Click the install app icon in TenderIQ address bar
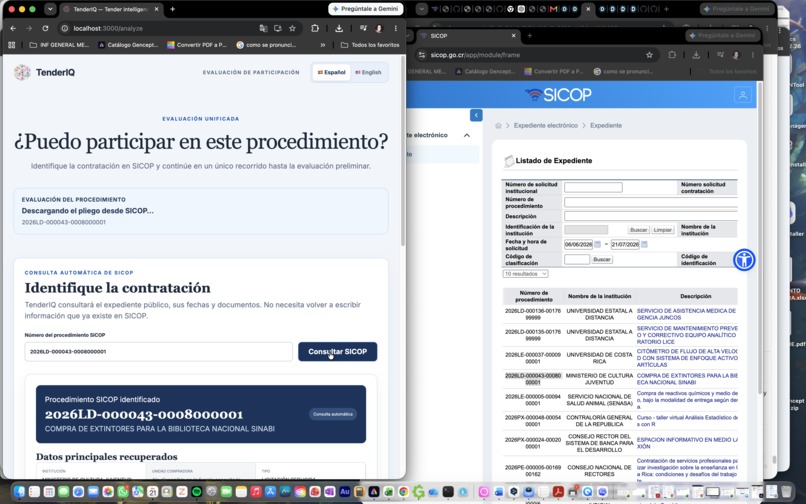 click(x=278, y=28)
